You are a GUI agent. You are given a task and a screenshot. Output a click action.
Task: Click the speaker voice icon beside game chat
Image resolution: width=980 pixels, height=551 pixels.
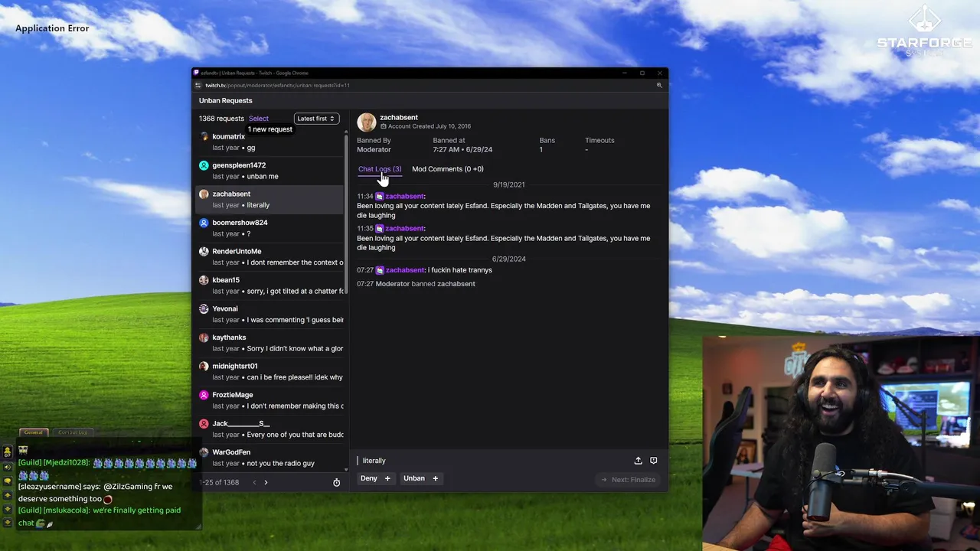7,468
